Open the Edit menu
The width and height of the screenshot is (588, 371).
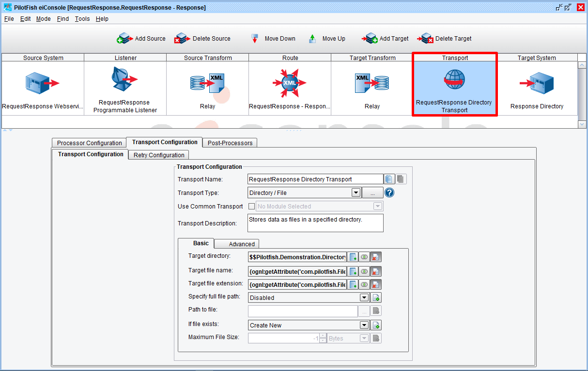tap(25, 19)
